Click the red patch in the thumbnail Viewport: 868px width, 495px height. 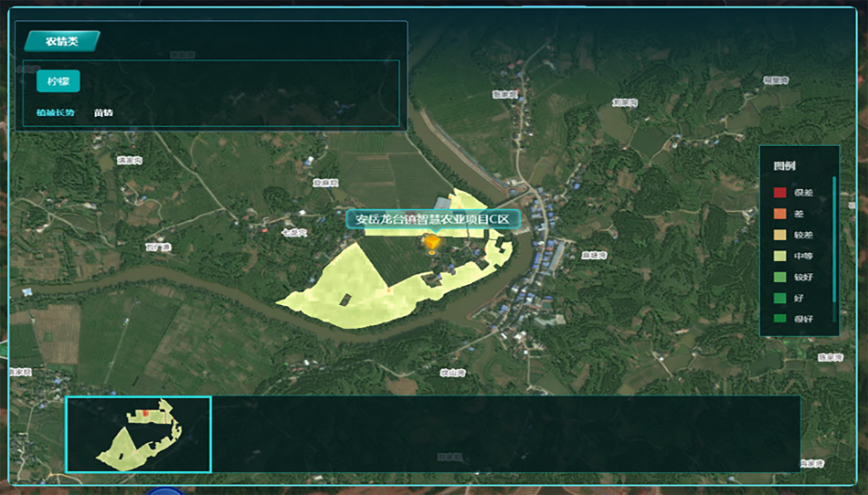[144, 414]
